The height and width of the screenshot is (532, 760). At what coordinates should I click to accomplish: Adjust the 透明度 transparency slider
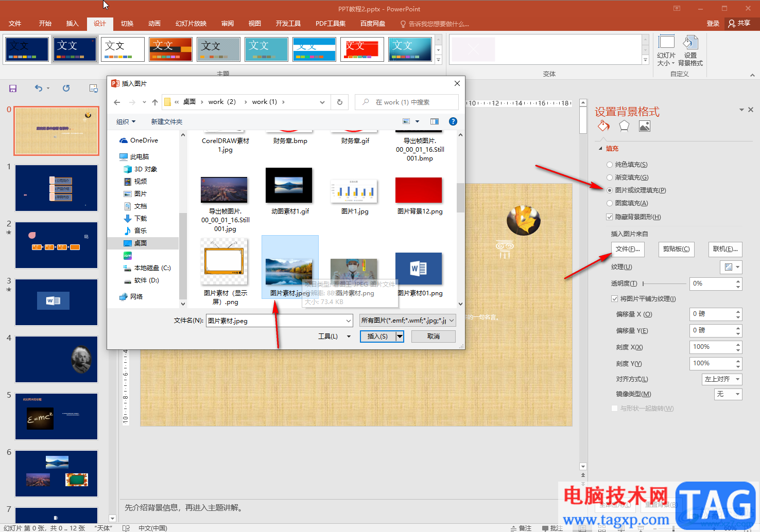point(664,283)
